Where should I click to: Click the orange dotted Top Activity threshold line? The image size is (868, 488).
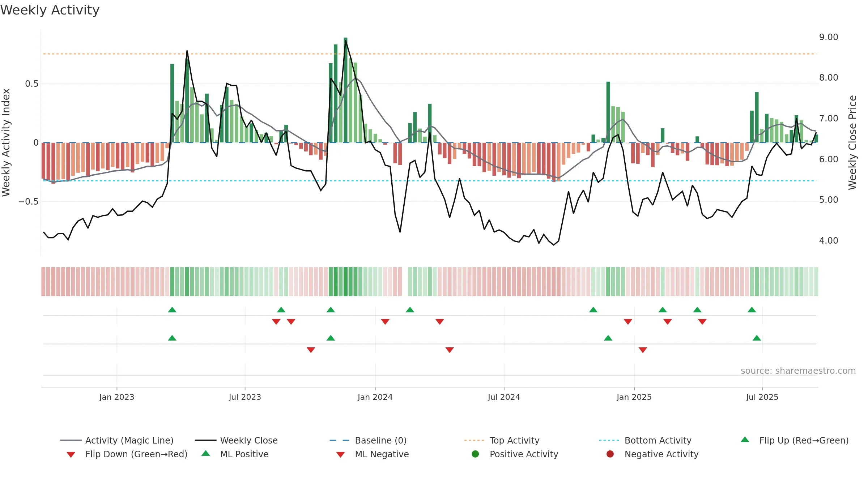coord(430,54)
